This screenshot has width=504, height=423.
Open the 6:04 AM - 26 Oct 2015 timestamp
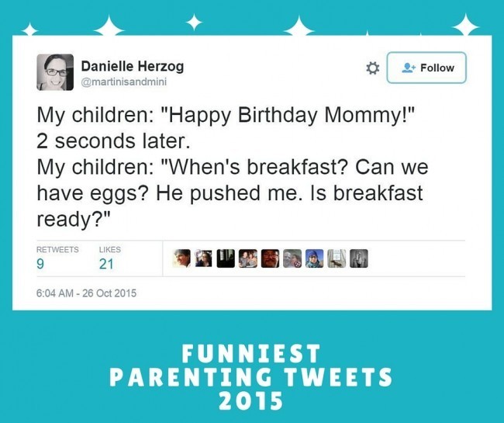pos(87,293)
